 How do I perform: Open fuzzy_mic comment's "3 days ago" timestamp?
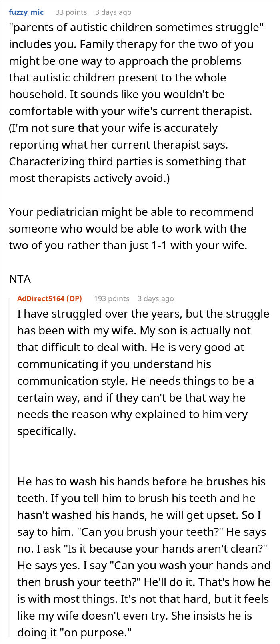(x=113, y=12)
